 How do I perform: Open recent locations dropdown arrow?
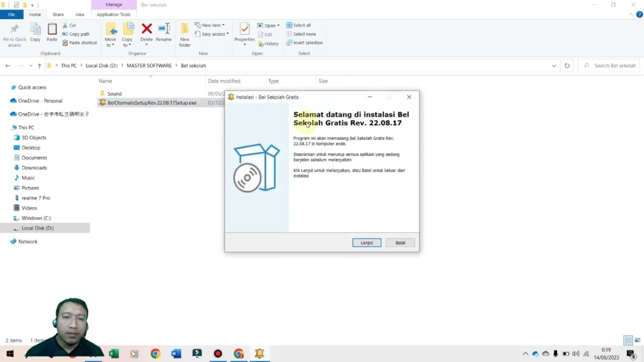click(31, 66)
